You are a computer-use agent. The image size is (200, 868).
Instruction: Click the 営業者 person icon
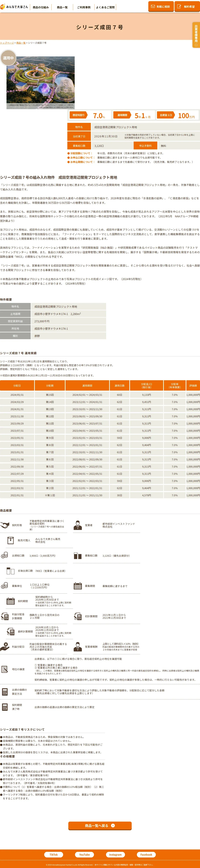pyautogui.click(x=78, y=525)
